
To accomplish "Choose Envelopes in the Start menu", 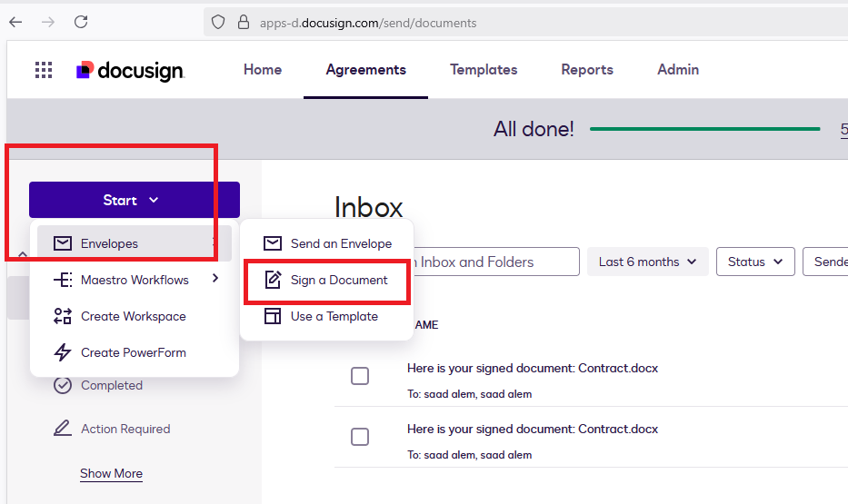I will coord(135,243).
